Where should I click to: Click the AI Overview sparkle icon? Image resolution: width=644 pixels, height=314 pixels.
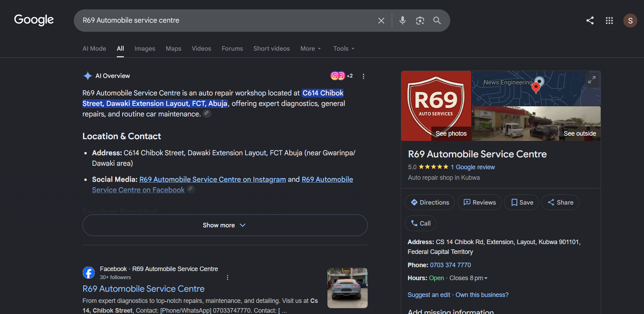(x=88, y=76)
